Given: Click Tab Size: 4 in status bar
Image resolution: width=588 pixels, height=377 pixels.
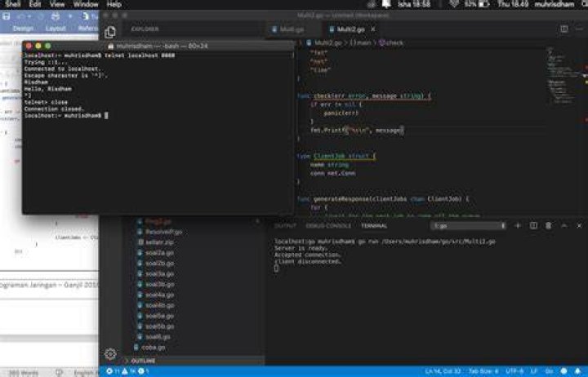Looking at the screenshot, I should click(x=483, y=371).
